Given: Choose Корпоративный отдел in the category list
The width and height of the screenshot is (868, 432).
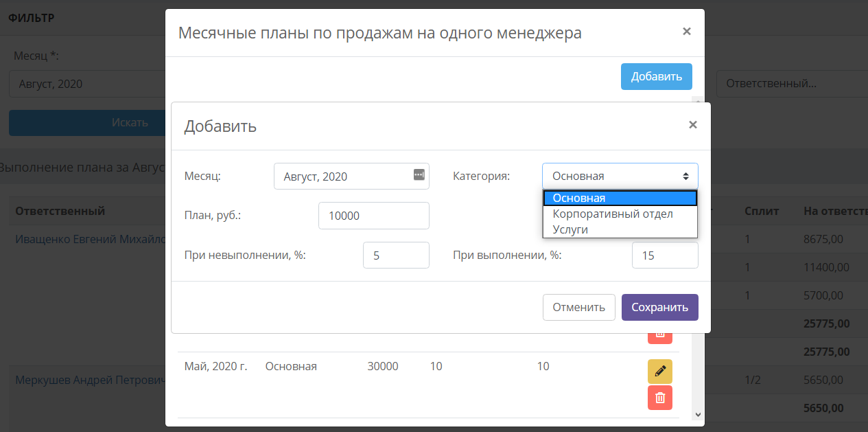Looking at the screenshot, I should (620, 214).
